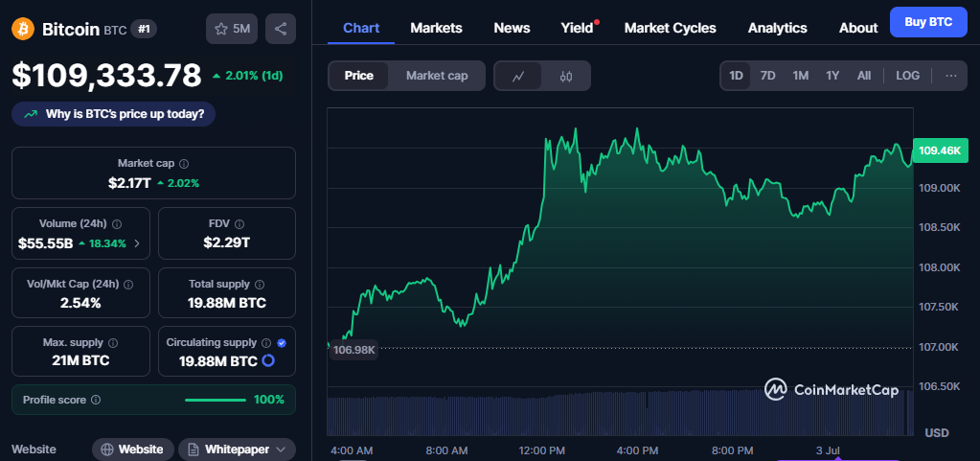Open the share icon button
980x461 pixels.
point(281,29)
